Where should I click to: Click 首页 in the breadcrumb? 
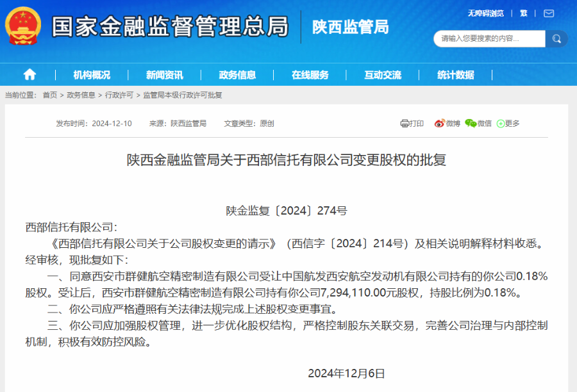50,95
